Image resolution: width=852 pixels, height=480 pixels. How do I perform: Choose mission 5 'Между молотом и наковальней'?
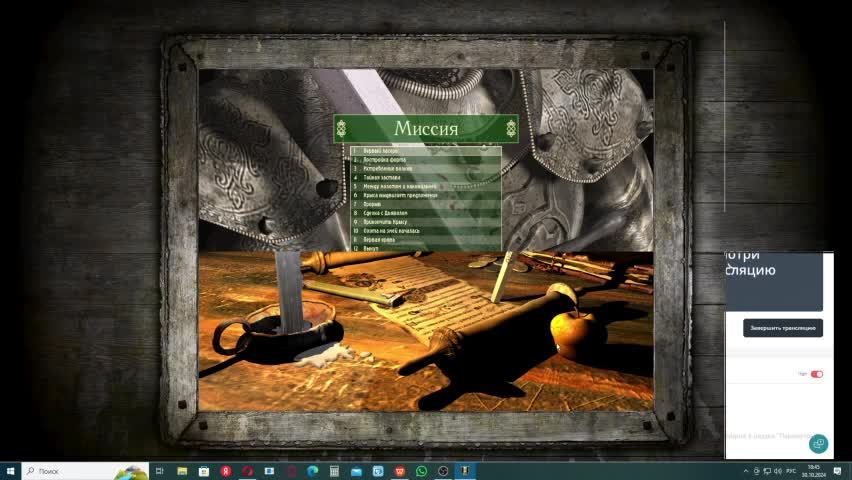(x=426, y=186)
